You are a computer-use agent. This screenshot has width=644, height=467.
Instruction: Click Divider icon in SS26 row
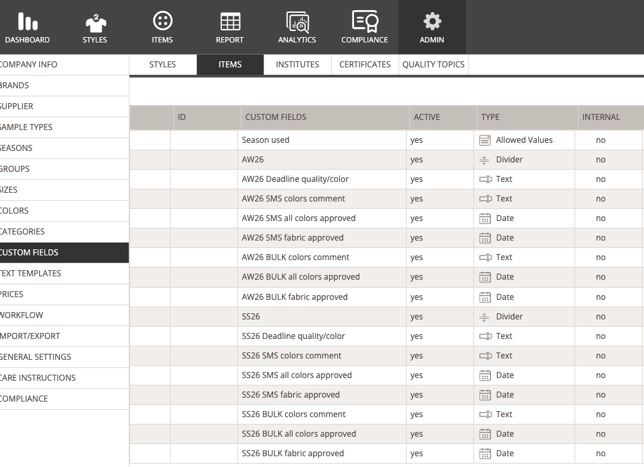pos(484,317)
